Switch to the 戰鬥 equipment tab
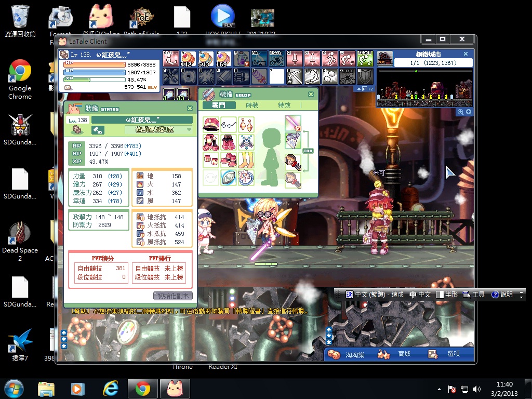 pyautogui.click(x=219, y=105)
